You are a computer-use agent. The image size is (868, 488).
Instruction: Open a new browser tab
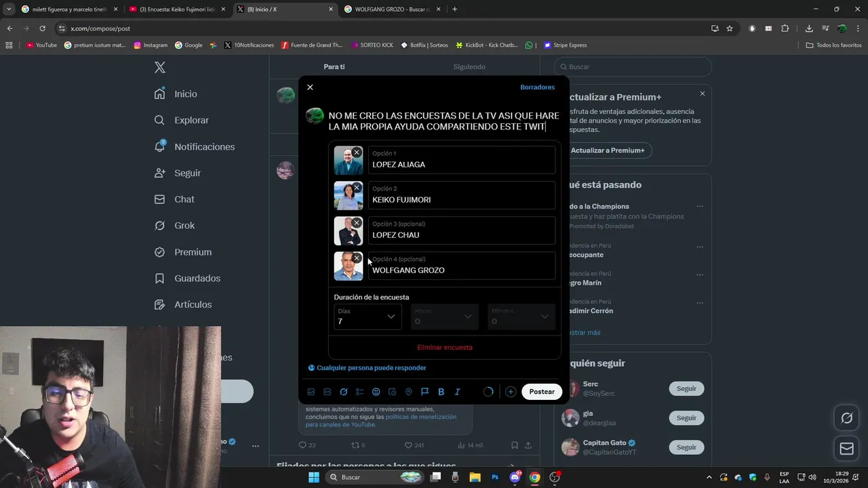coord(454,9)
